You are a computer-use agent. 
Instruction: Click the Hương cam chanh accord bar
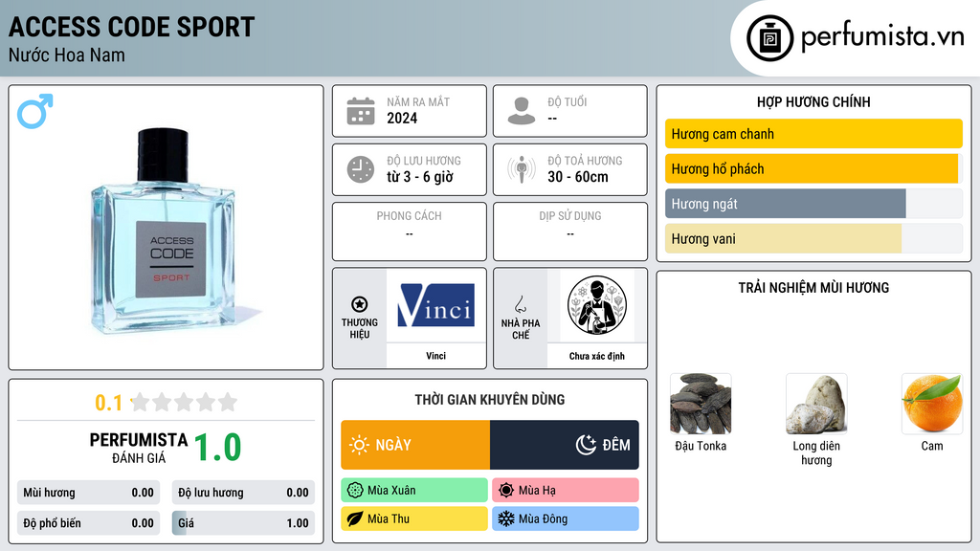[x=813, y=134]
